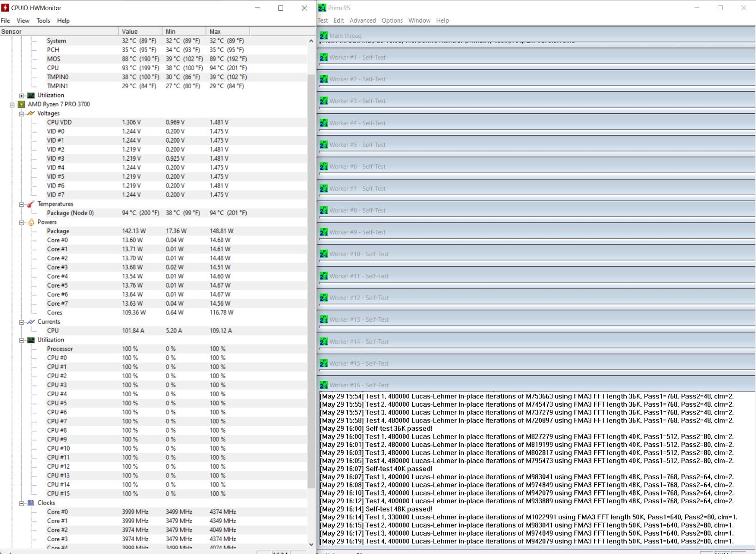Screen dimensions: 756x554
Task: Click the Worker #16 Self-Test window icon
Action: pos(324,385)
